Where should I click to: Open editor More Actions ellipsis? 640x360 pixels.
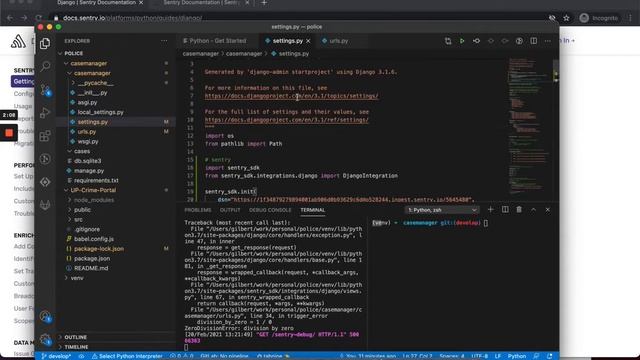coord(548,41)
